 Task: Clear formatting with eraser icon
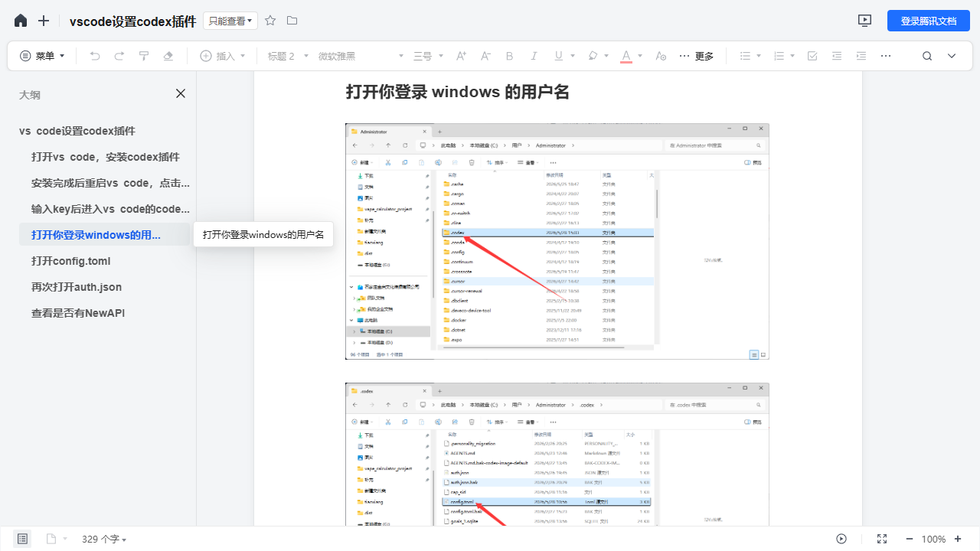click(168, 56)
